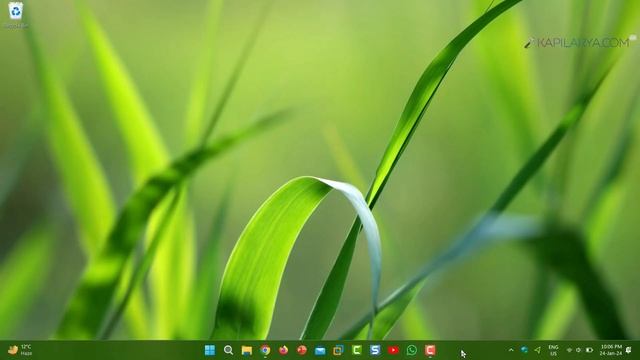Open the overlapping-squares virtualization app icon
The height and width of the screenshot is (360, 640).
pyautogui.click(x=338, y=350)
